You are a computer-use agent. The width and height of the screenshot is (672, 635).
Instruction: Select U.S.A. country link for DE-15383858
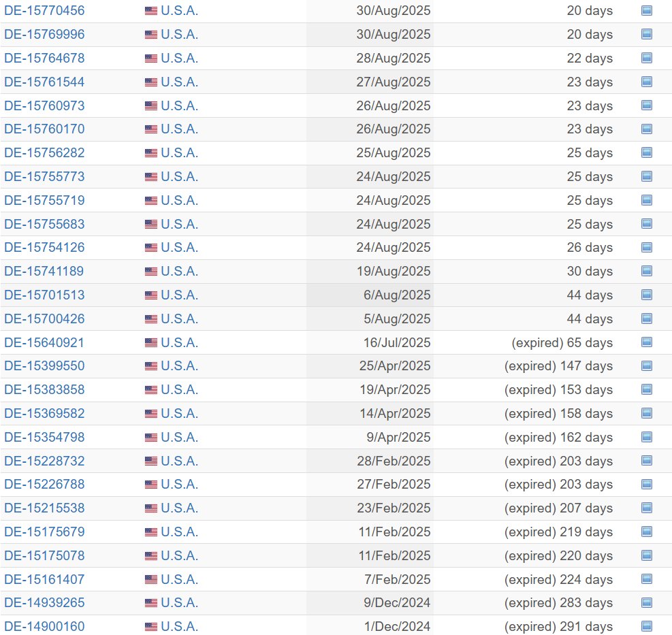[x=179, y=390]
